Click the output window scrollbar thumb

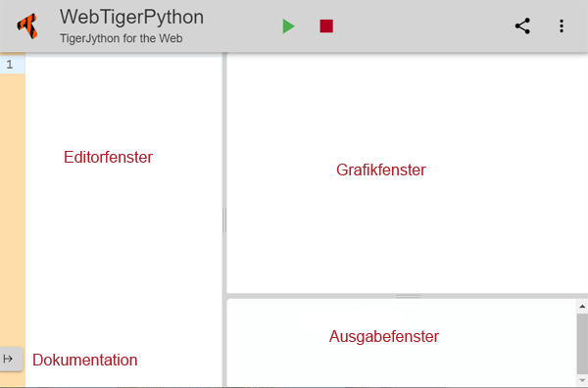click(582, 344)
